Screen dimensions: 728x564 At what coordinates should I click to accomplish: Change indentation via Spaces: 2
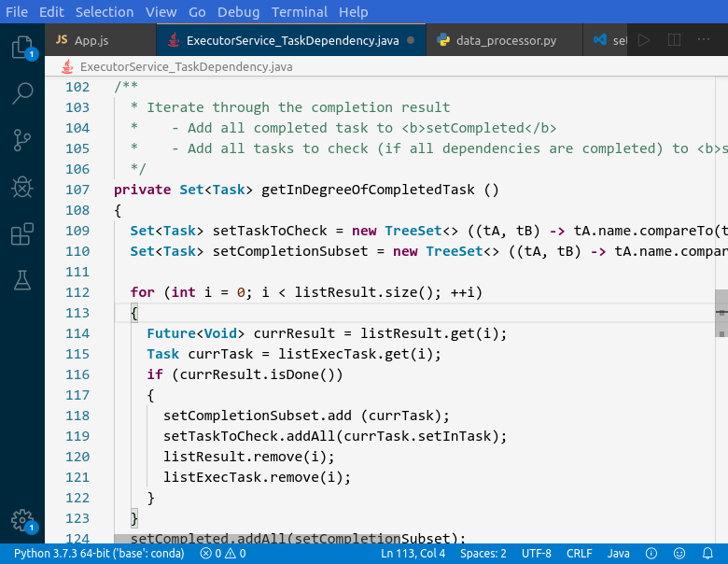coord(483,554)
